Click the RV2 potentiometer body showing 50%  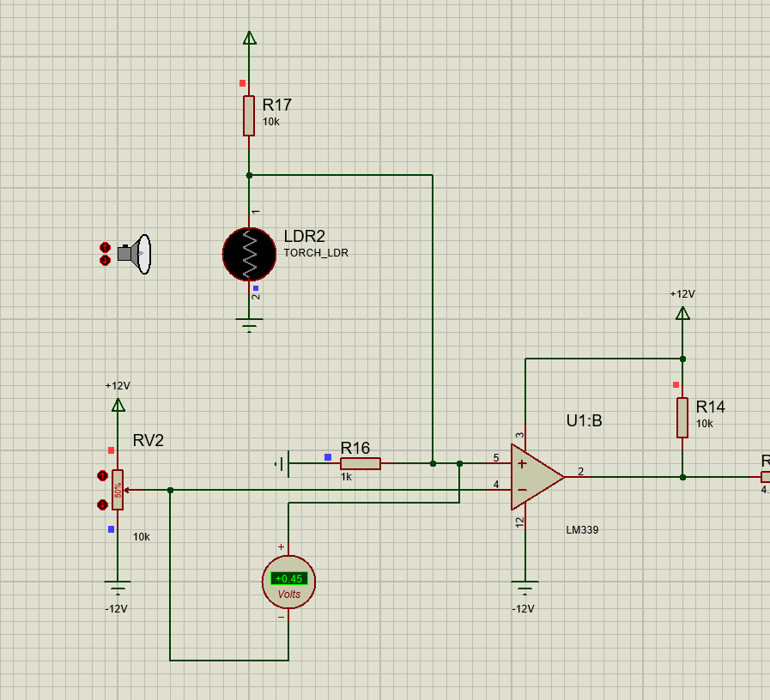pyautogui.click(x=118, y=490)
